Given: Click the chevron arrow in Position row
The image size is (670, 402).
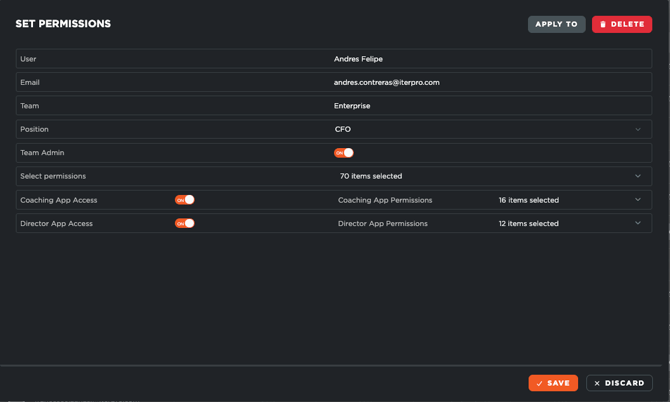Looking at the screenshot, I should coord(638,129).
